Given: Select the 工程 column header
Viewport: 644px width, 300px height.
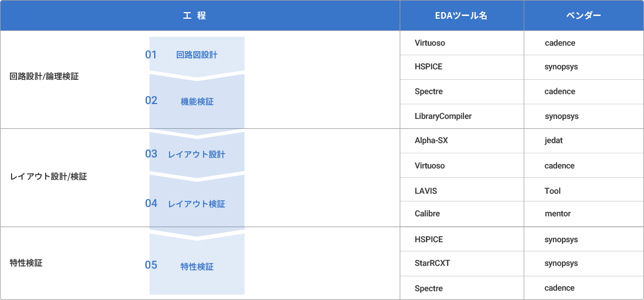Looking at the screenshot, I should (x=200, y=15).
